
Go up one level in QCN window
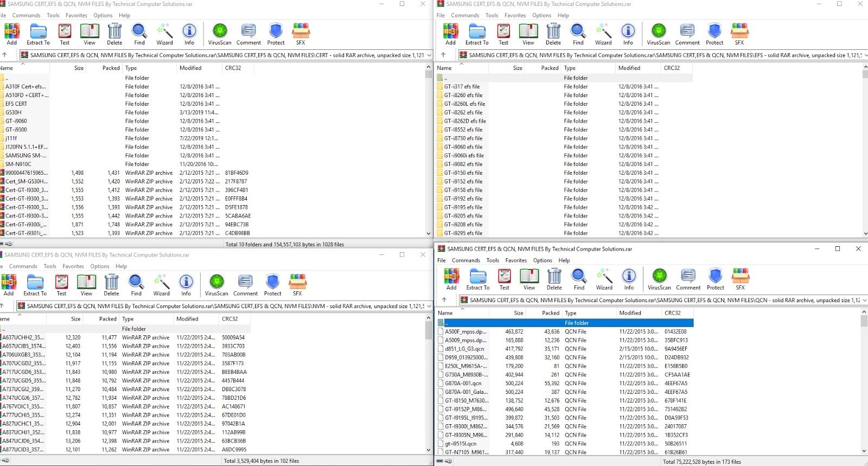point(444,300)
